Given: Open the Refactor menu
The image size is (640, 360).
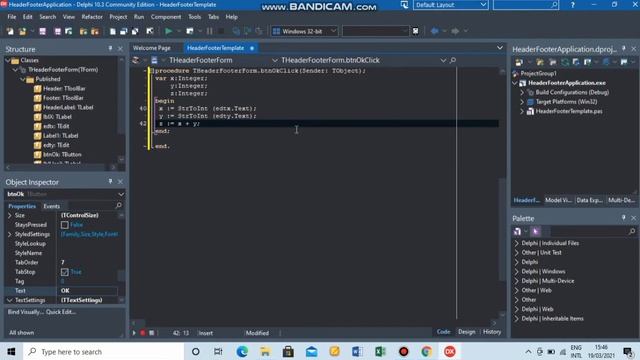Looking at the screenshot, I should [x=92, y=17].
